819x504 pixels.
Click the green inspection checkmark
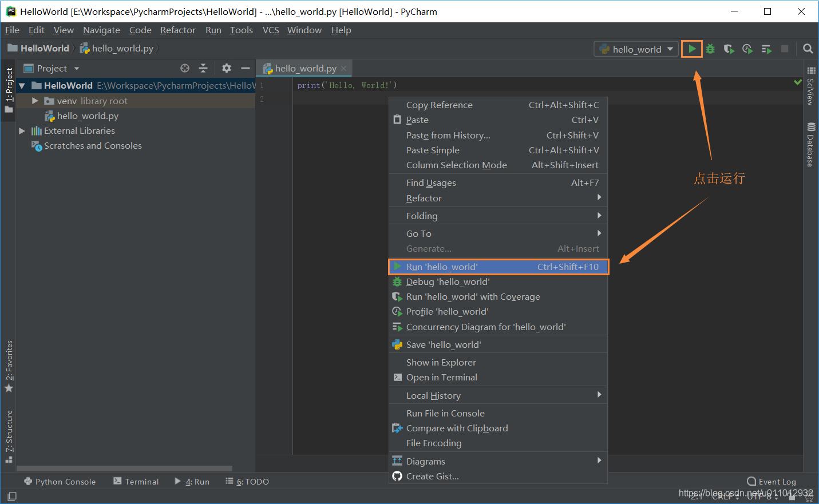click(798, 82)
